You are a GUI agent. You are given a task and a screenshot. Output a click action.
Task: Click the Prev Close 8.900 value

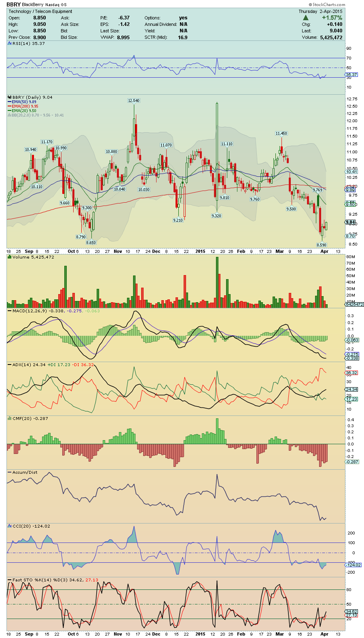pos(40,37)
